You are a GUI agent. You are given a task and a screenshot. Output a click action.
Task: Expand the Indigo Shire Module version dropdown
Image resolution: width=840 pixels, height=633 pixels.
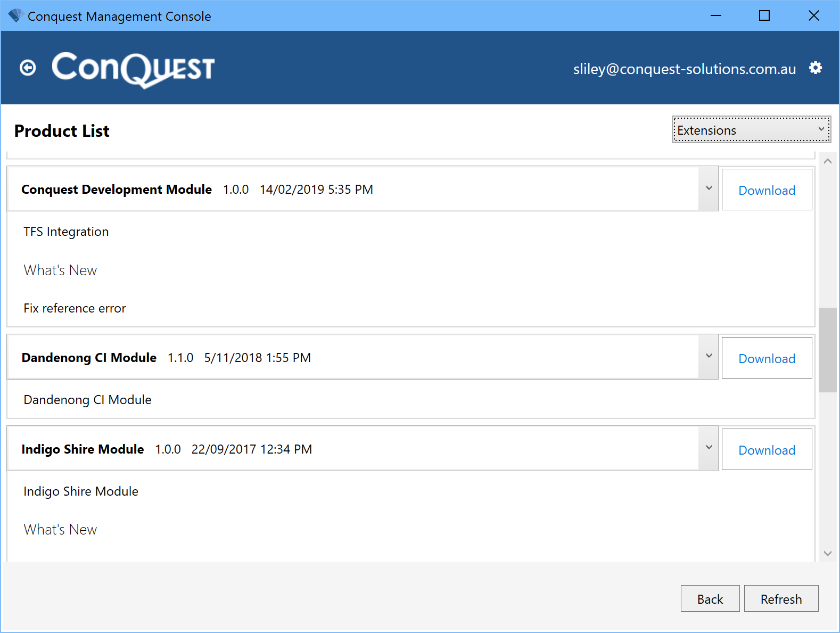coord(709,448)
